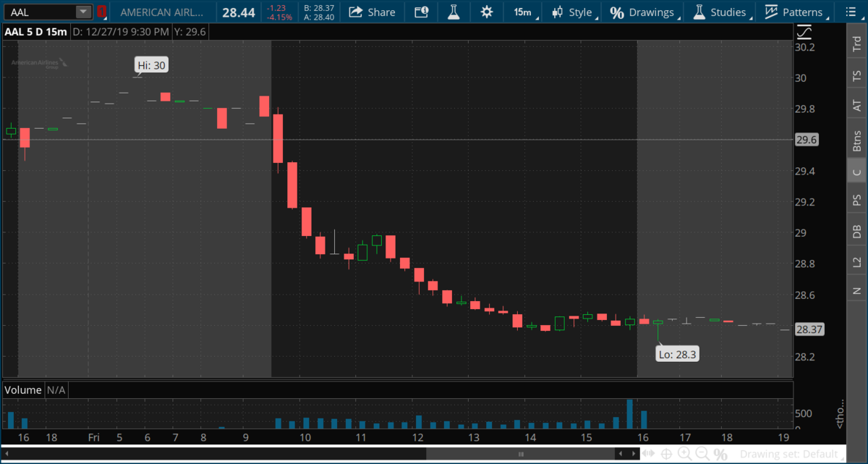This screenshot has height=464, width=868.
Task: Expand the AAL symbol dropdown arrow
Action: [84, 12]
